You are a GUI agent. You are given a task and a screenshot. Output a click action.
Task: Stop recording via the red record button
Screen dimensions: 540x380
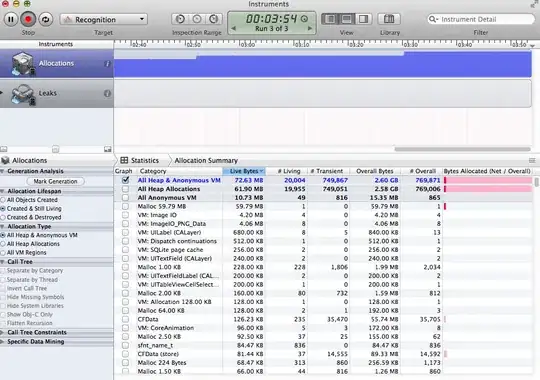(28, 19)
